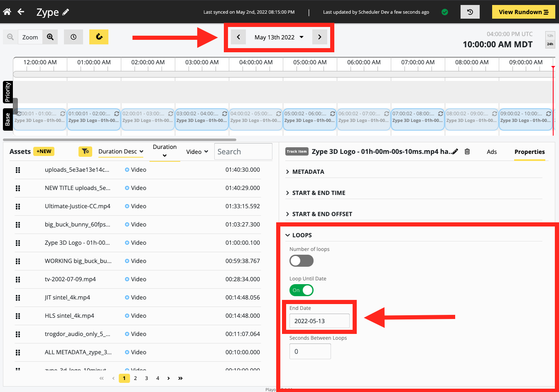Screen dimensions: 559x392
Task: Click the zoom in magnifier
Action: tap(50, 37)
